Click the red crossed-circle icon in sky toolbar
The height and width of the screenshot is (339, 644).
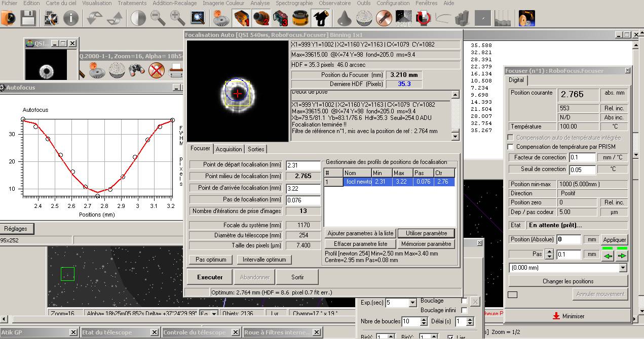click(x=157, y=70)
